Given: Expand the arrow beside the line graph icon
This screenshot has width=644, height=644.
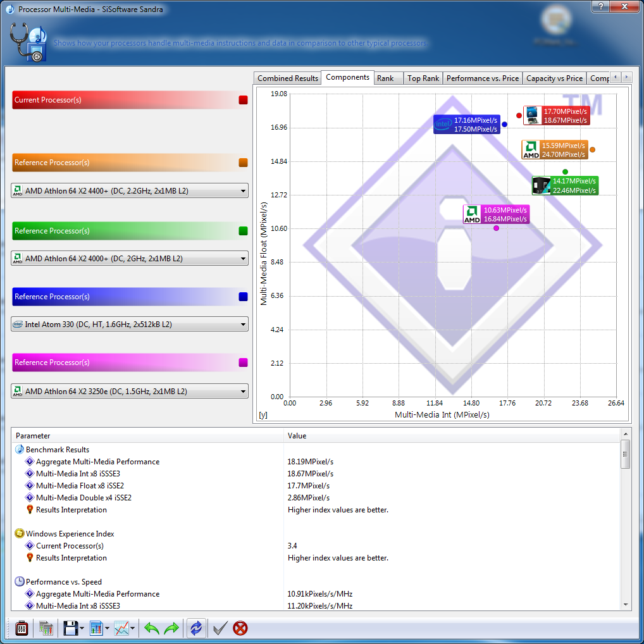Looking at the screenshot, I should coord(132,628).
